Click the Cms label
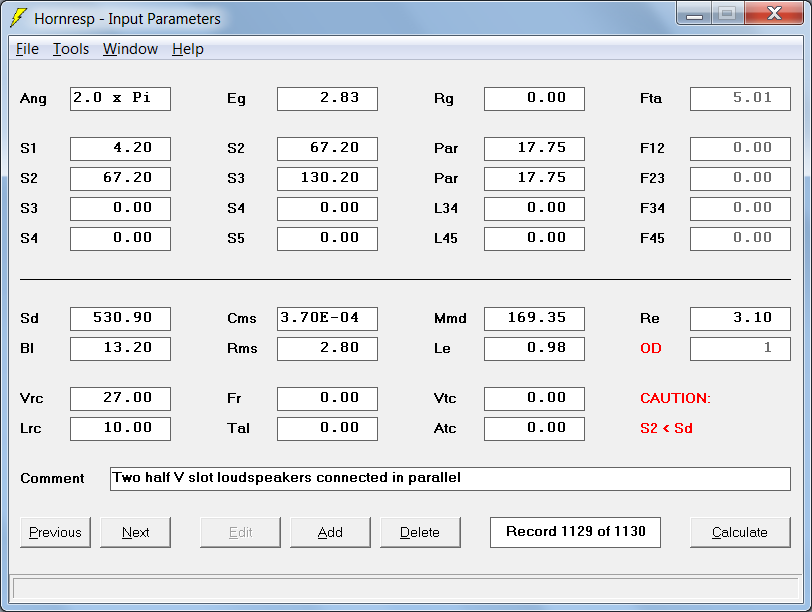 tap(242, 318)
